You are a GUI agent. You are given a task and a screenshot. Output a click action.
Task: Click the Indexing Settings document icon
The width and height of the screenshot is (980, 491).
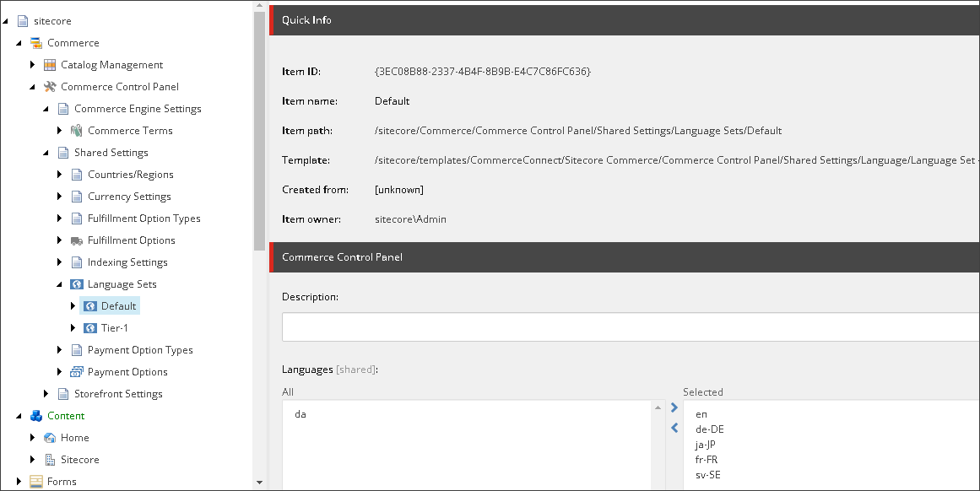click(x=76, y=262)
